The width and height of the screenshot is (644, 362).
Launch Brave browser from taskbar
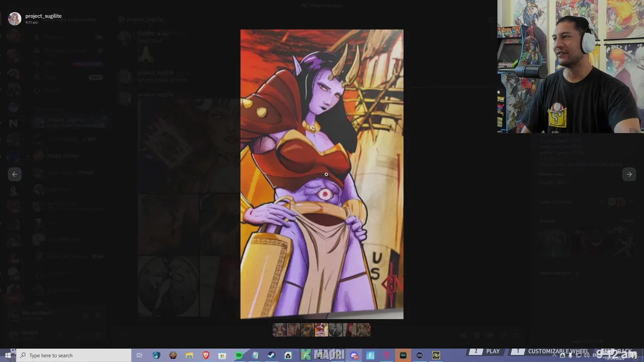206,355
